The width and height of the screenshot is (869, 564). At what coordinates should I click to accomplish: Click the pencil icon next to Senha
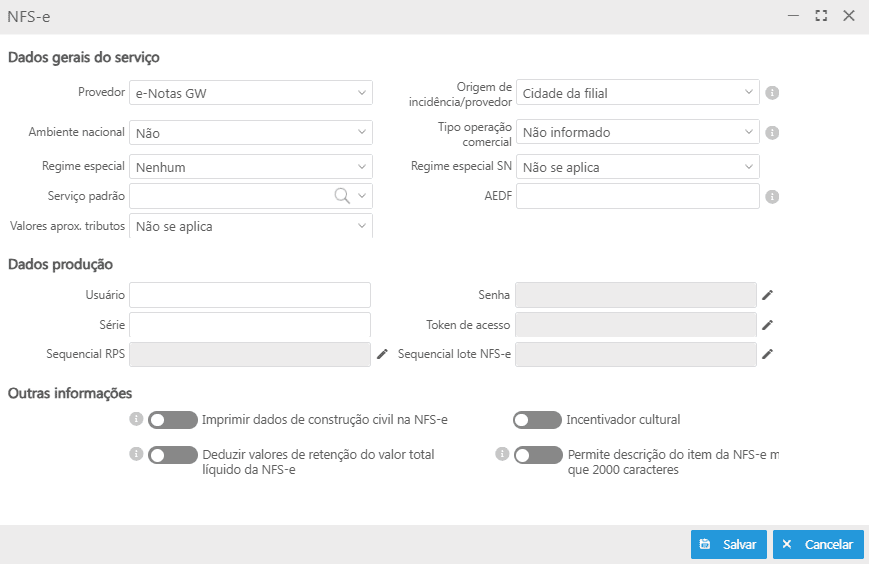pyautogui.click(x=767, y=295)
